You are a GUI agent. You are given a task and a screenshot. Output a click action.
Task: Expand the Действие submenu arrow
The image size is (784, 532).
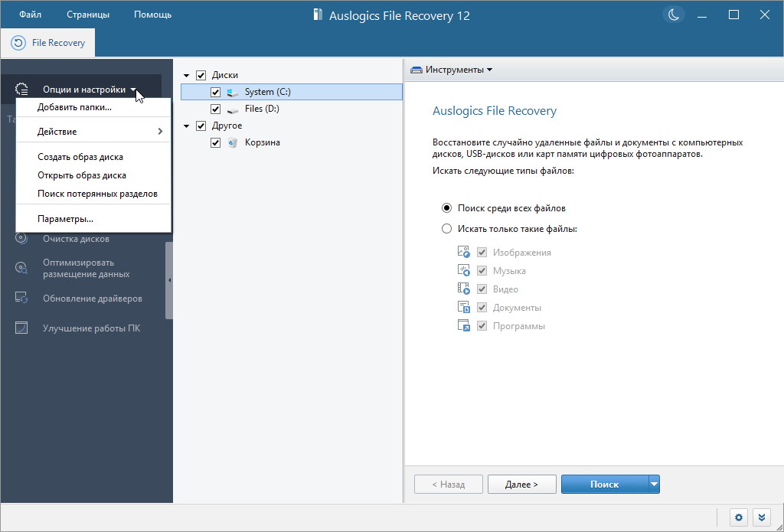pos(160,132)
